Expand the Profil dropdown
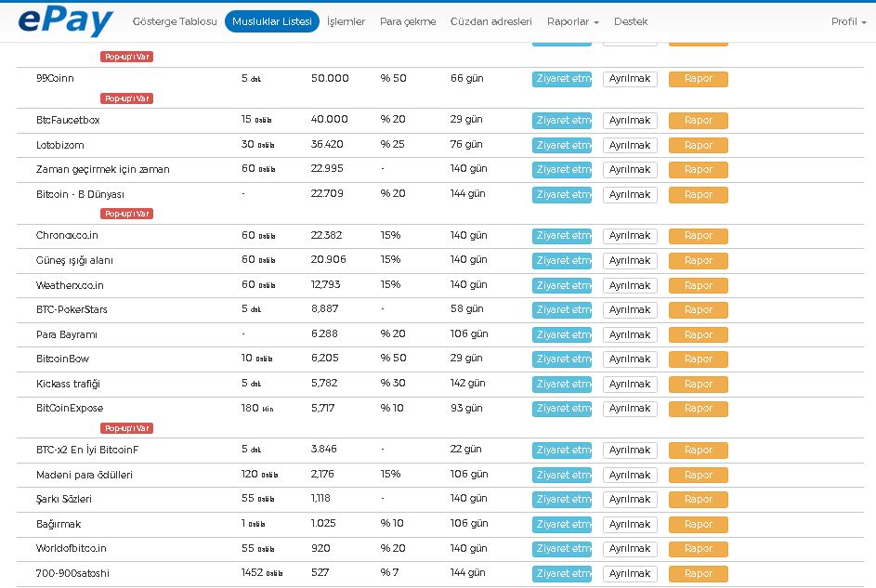876x588 pixels. 849,21
